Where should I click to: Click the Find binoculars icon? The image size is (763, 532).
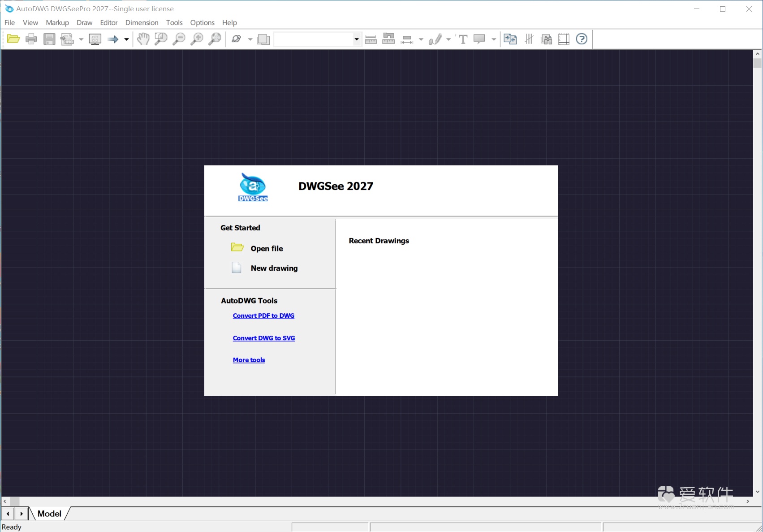tap(546, 39)
